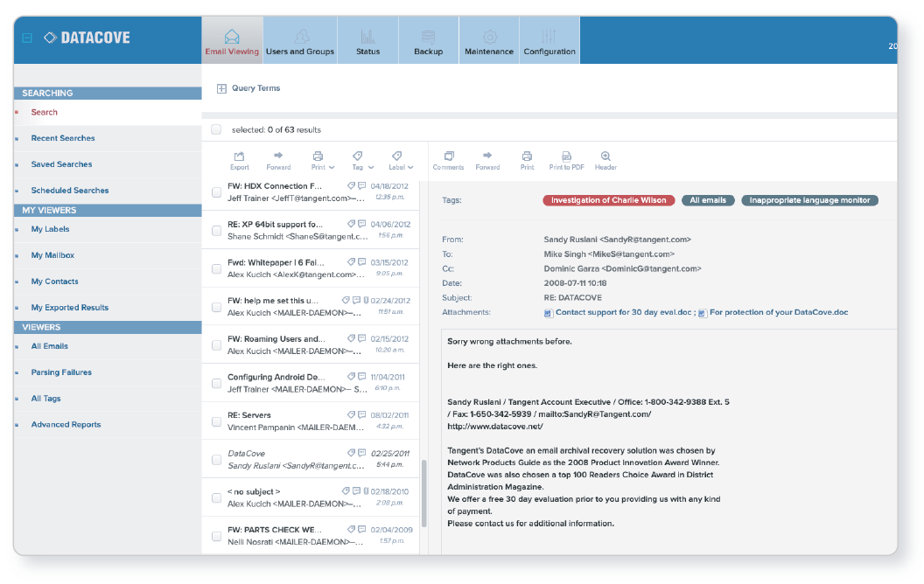924x584 pixels.
Task: Click the tag icon on the FW: HDX Connection row
Action: 351,185
